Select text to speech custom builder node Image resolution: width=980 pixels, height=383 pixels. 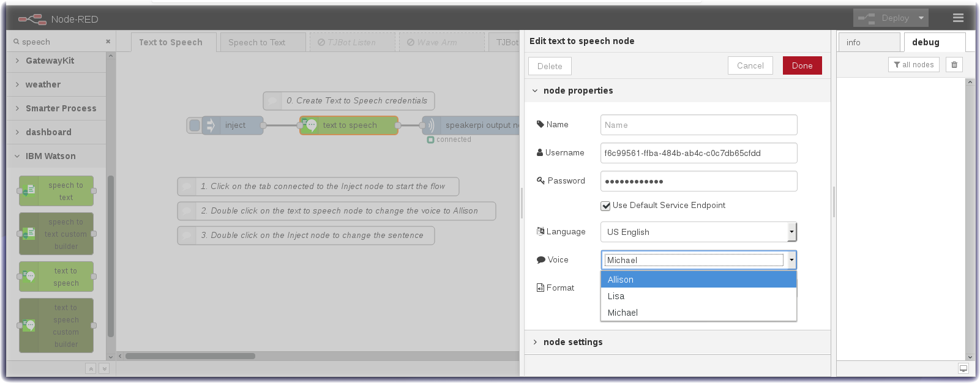coord(56,325)
